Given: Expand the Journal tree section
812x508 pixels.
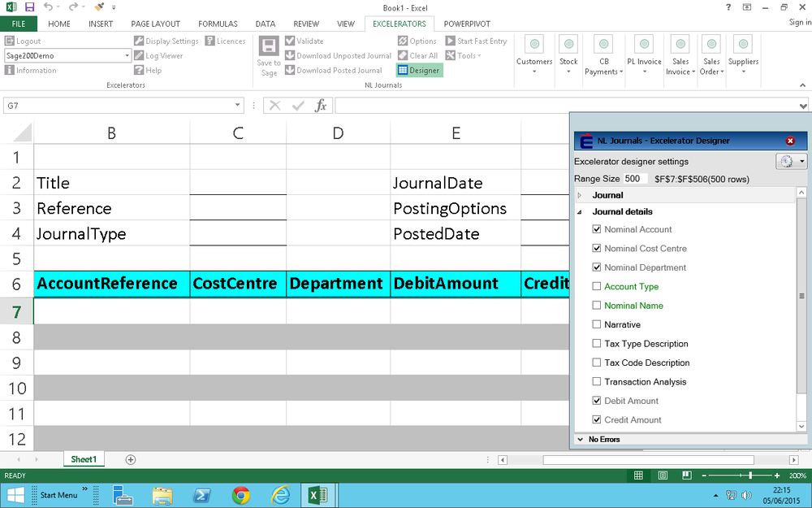Looking at the screenshot, I should [580, 195].
